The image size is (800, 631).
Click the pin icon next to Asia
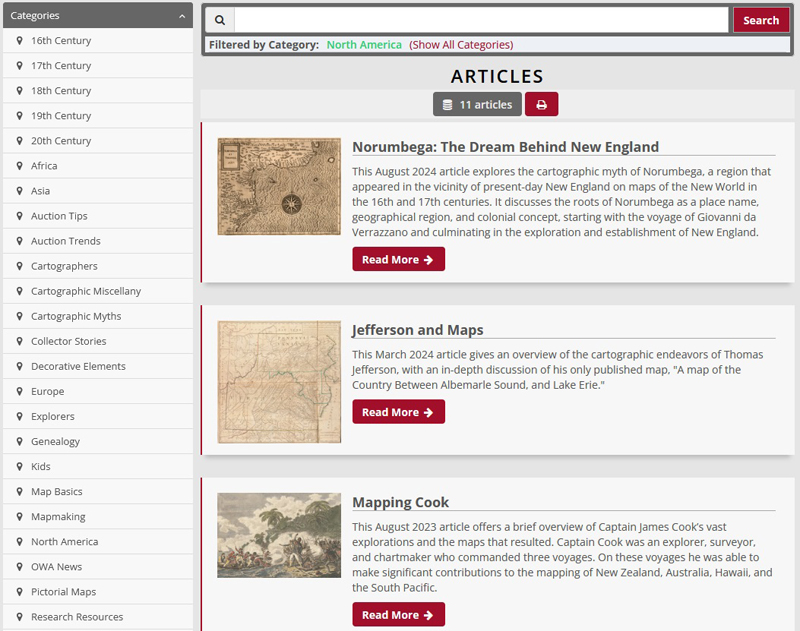pos(19,191)
